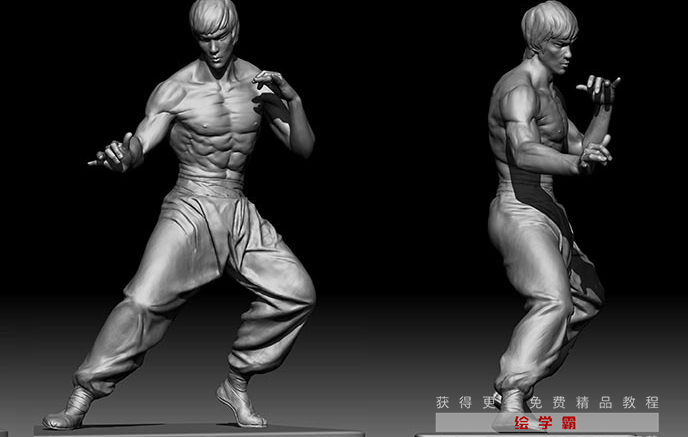Click the front statue's extended pointing hand
Viewport: 688px width, 437px height.
pos(113,154)
